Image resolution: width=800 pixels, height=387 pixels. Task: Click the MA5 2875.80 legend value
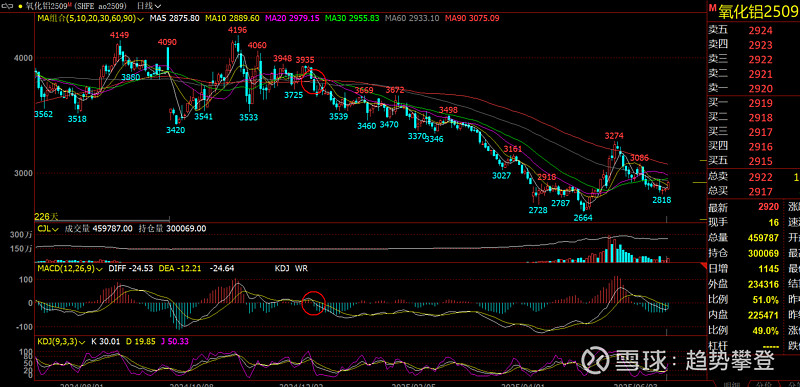click(174, 18)
